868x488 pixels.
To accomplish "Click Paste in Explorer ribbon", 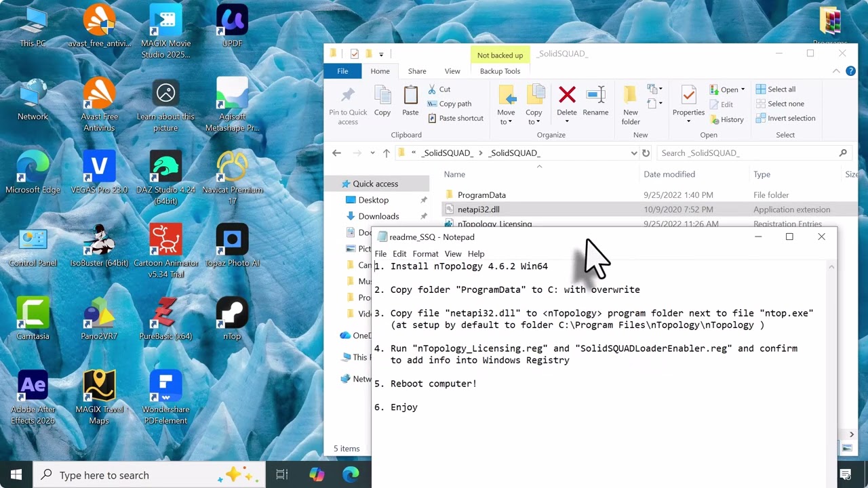I will 410,101.
